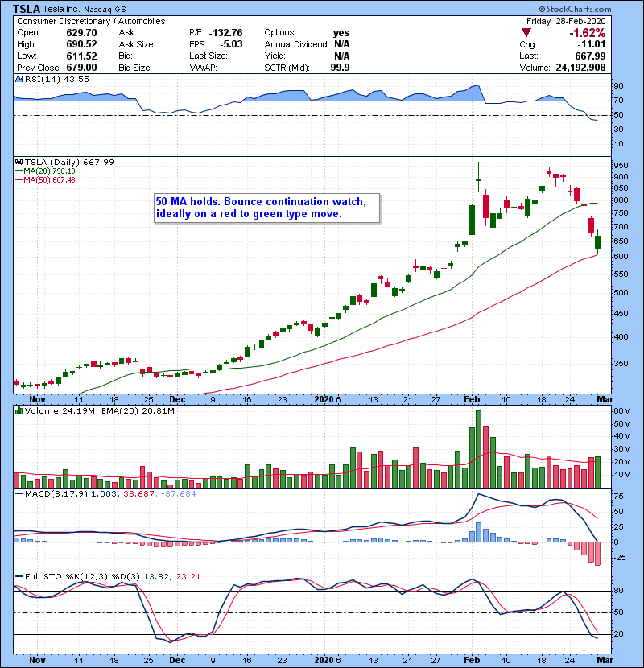
Task: Click the Annual Dividend N/A value
Action: pos(342,44)
